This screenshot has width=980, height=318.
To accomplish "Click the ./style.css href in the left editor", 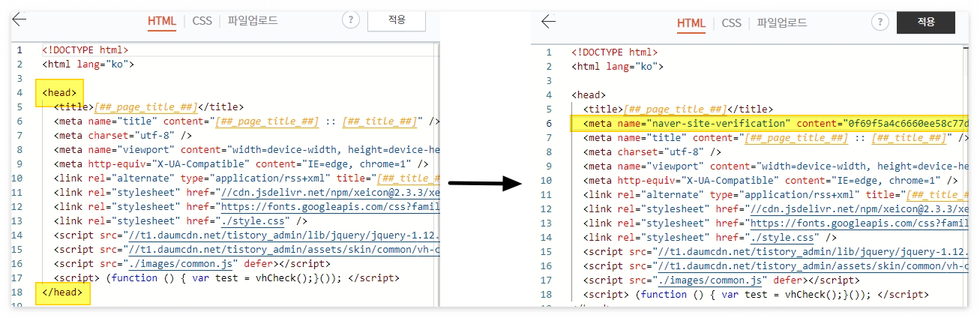I will [x=253, y=221].
